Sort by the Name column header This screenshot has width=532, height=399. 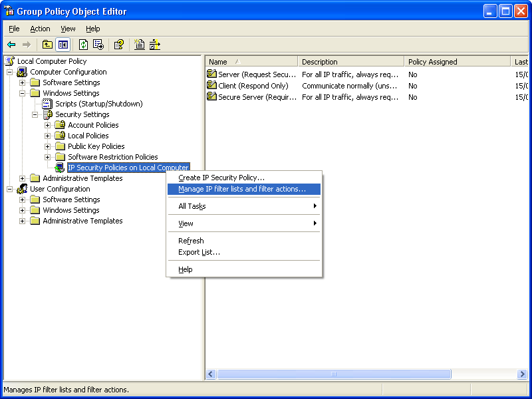click(x=251, y=61)
